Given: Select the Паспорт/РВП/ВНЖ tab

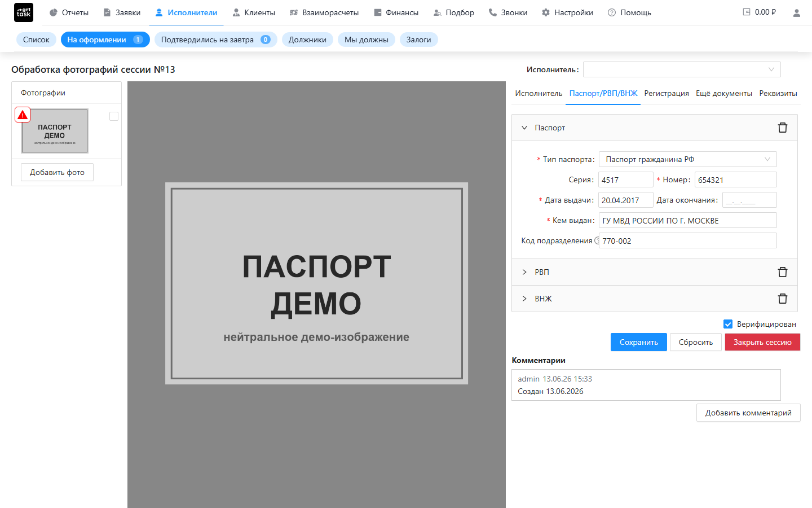Looking at the screenshot, I should [x=603, y=93].
